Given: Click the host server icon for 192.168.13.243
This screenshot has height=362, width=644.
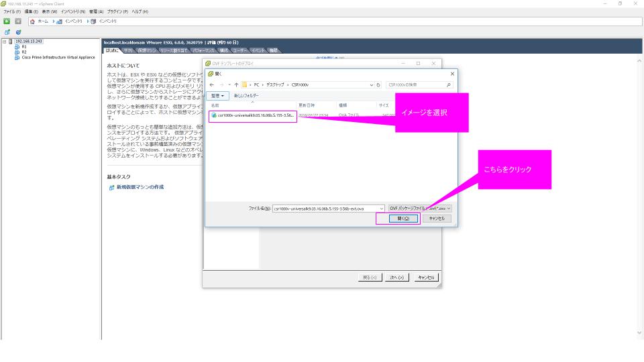Looking at the screenshot, I should click(x=11, y=42).
